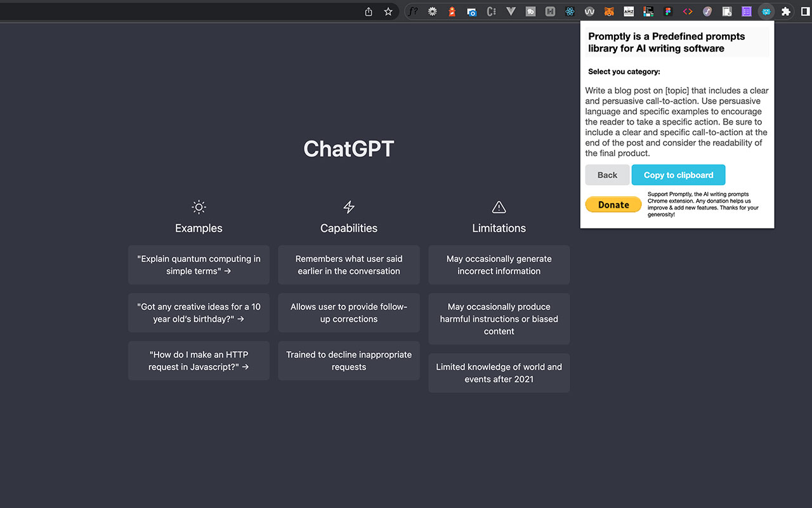Click the Limitations heading

tap(499, 228)
